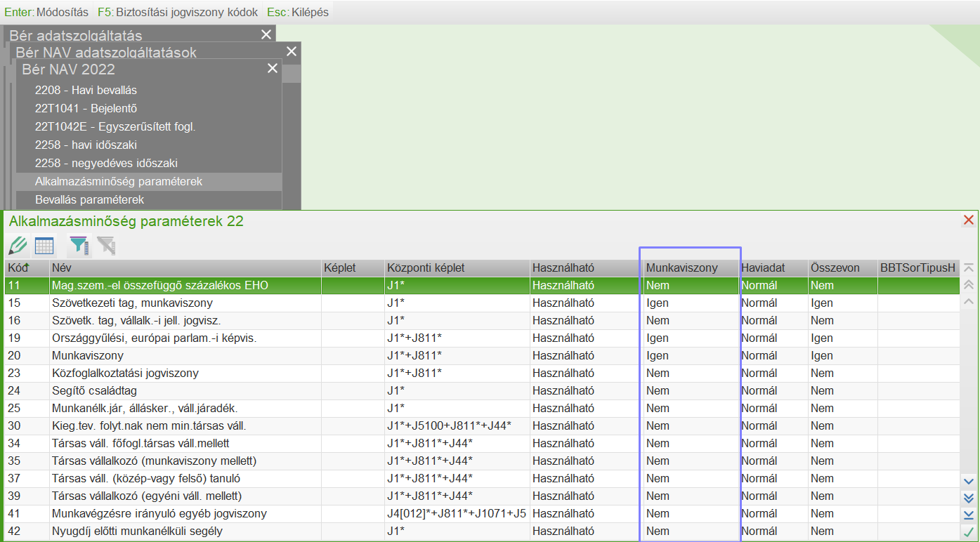The height and width of the screenshot is (542, 980).
Task: Select row Társas váll. (közép-vagy felső) tanuló
Action: 482,479
